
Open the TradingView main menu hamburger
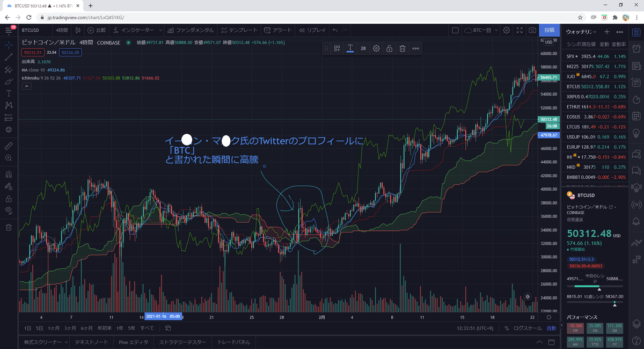coord(9,31)
